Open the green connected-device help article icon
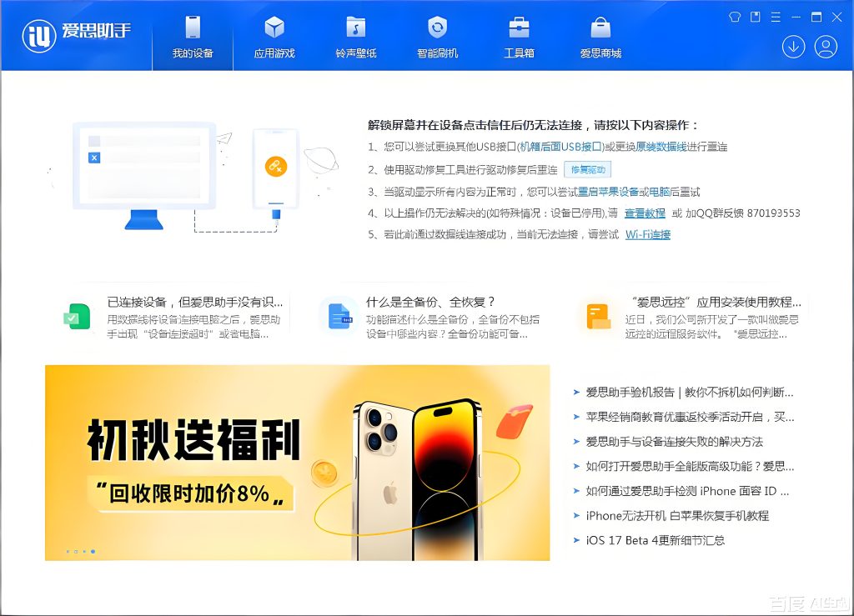854x616 pixels. (x=78, y=317)
